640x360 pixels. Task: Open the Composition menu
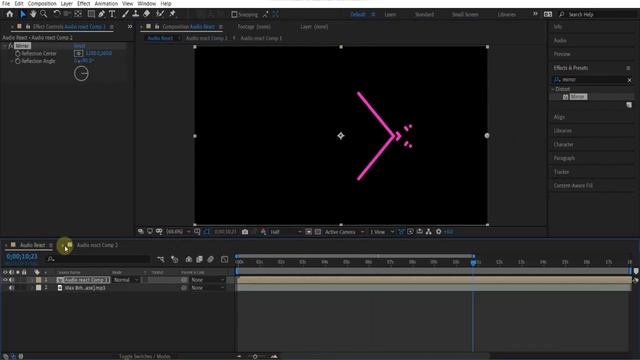(42, 3)
